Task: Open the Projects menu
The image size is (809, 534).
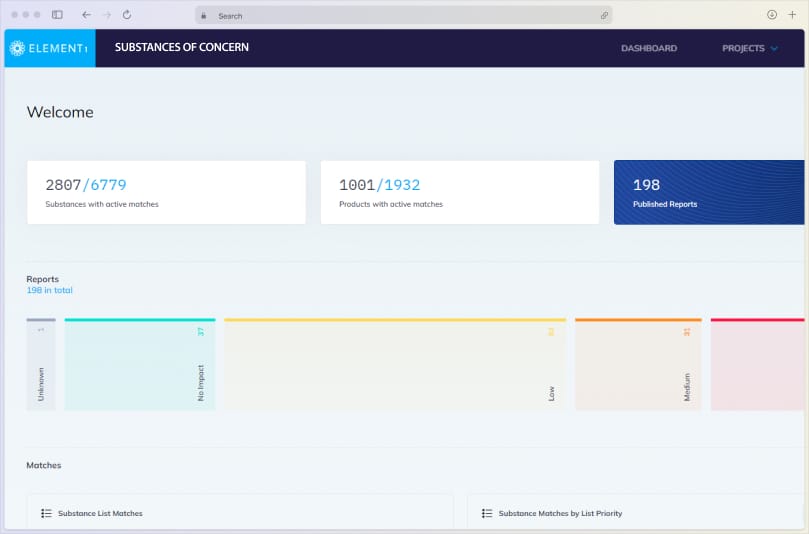Action: tap(742, 48)
